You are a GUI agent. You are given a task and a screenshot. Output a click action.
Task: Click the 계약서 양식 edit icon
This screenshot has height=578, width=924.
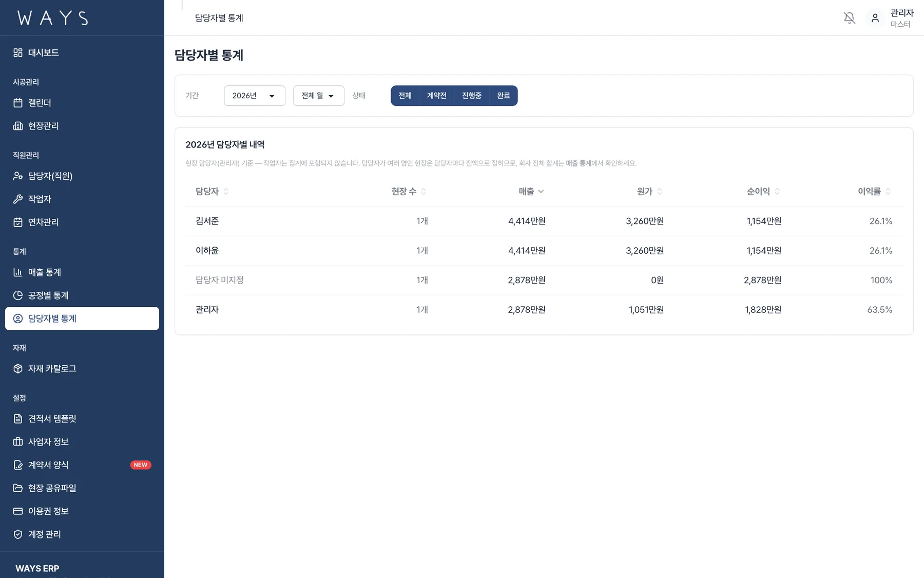(x=18, y=465)
